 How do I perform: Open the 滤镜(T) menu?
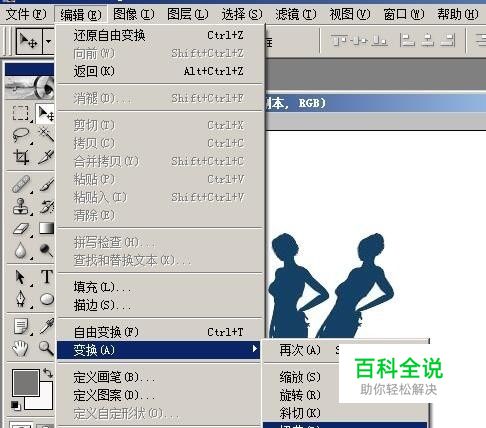296,15
